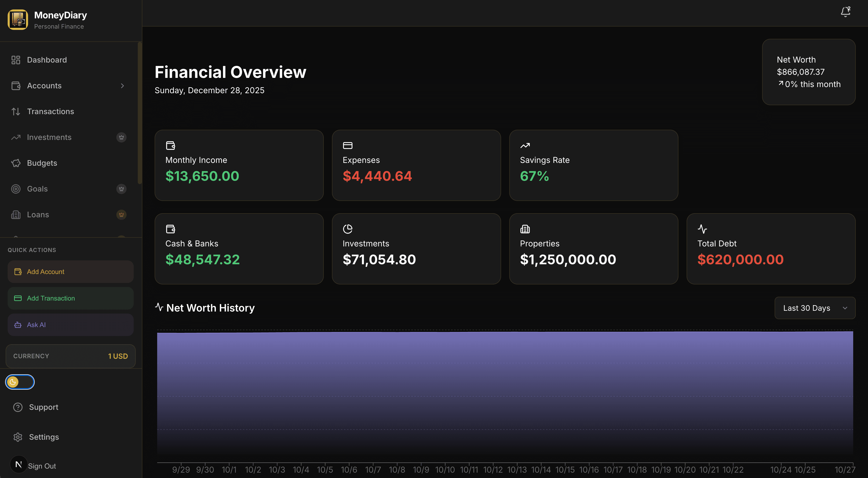This screenshot has width=868, height=478.
Task: Open the Last 30 Days dropdown
Action: click(815, 308)
